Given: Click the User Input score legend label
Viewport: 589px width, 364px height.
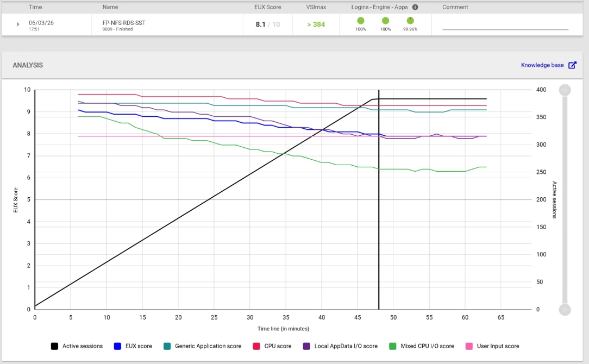Looking at the screenshot, I should 498,346.
